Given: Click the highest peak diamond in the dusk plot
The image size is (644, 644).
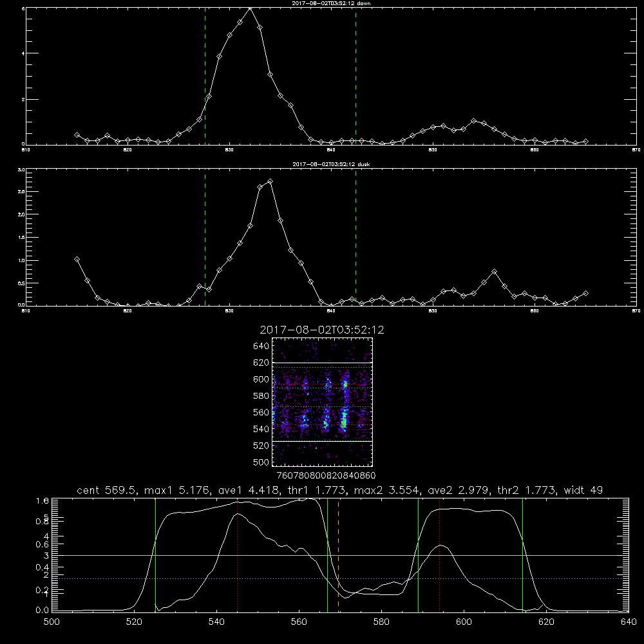Looking at the screenshot, I should click(x=270, y=181).
